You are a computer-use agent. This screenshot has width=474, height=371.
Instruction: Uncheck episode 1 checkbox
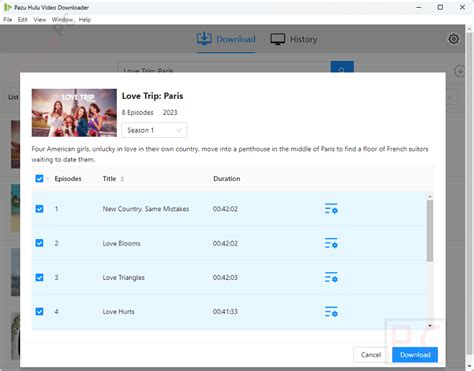coord(39,209)
